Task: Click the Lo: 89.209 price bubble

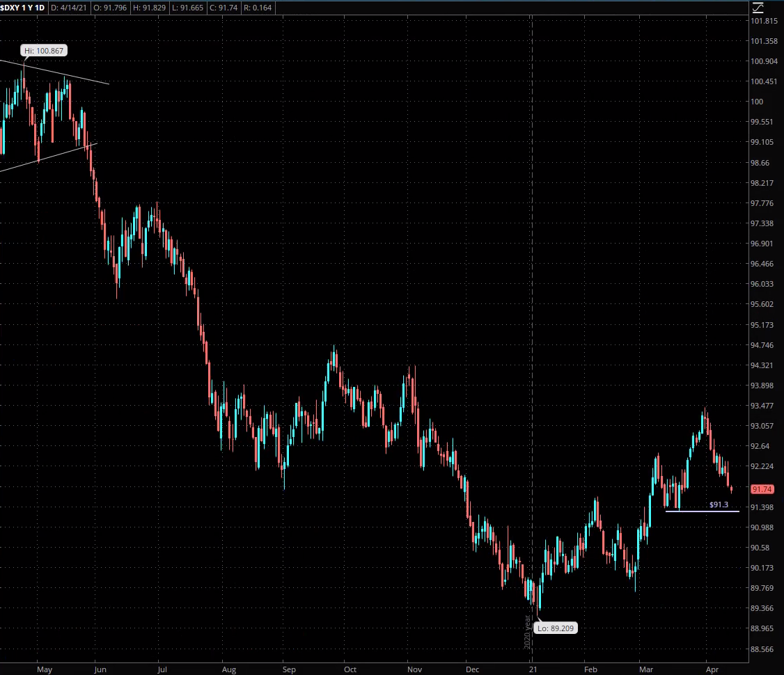Action: [556, 628]
